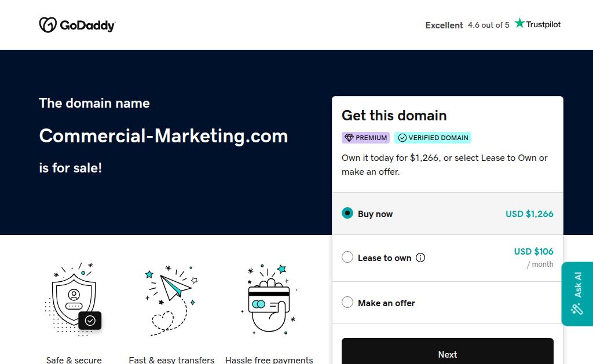This screenshot has width=593, height=364.
Task: Open the Ask AI assistant tab
Action: point(577,293)
